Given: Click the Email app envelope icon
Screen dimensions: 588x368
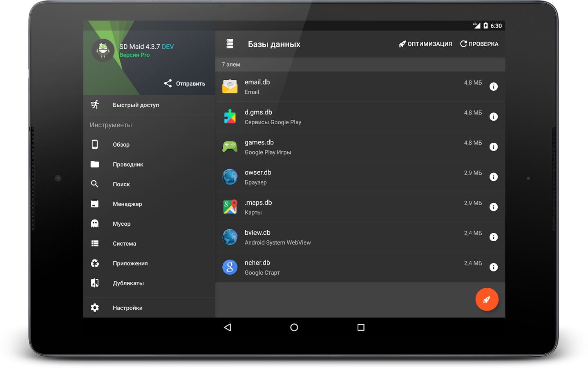Looking at the screenshot, I should [x=230, y=87].
